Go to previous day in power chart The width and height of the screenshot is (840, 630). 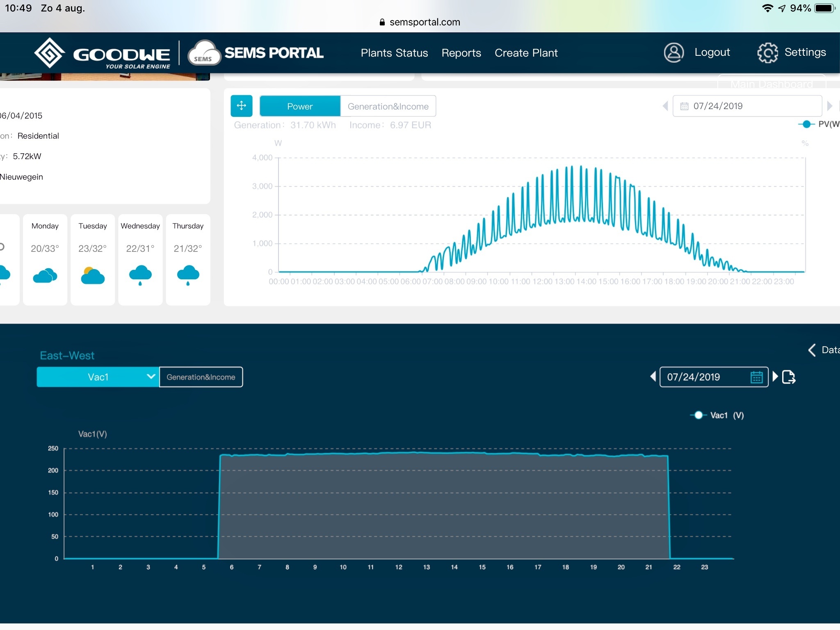coord(665,106)
